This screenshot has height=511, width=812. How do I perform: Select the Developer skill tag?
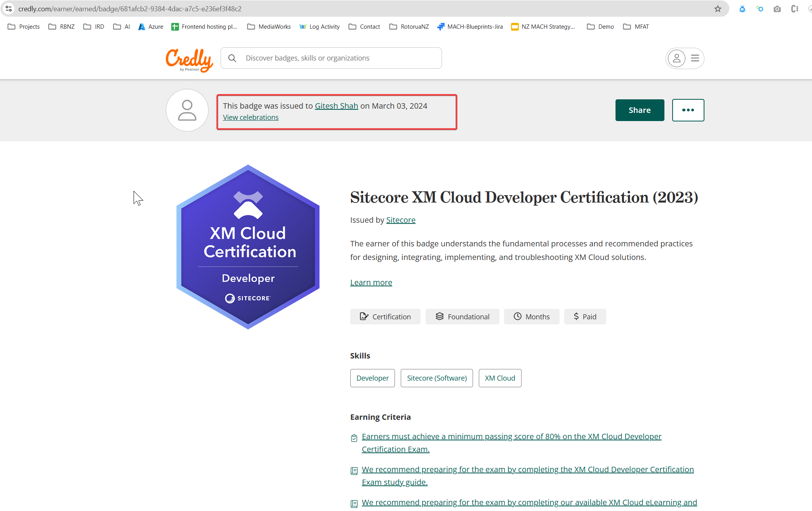pyautogui.click(x=372, y=378)
